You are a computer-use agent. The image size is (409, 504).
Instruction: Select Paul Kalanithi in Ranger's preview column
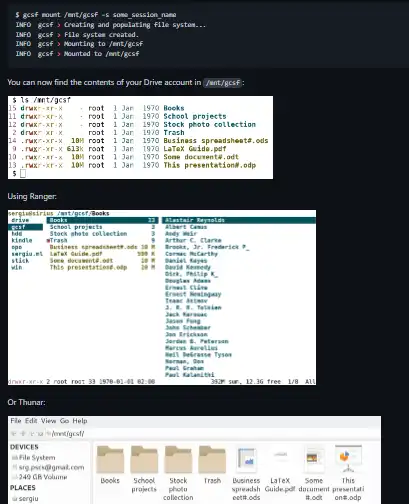tap(190, 375)
